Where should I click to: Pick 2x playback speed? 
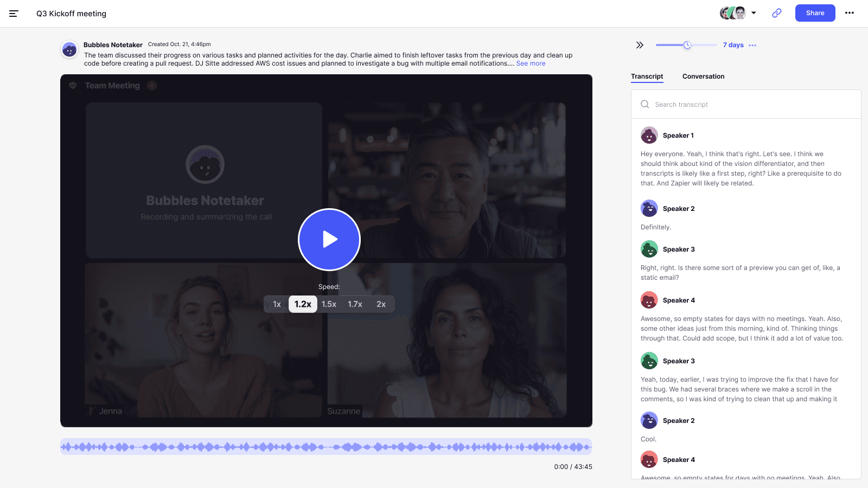pyautogui.click(x=381, y=304)
